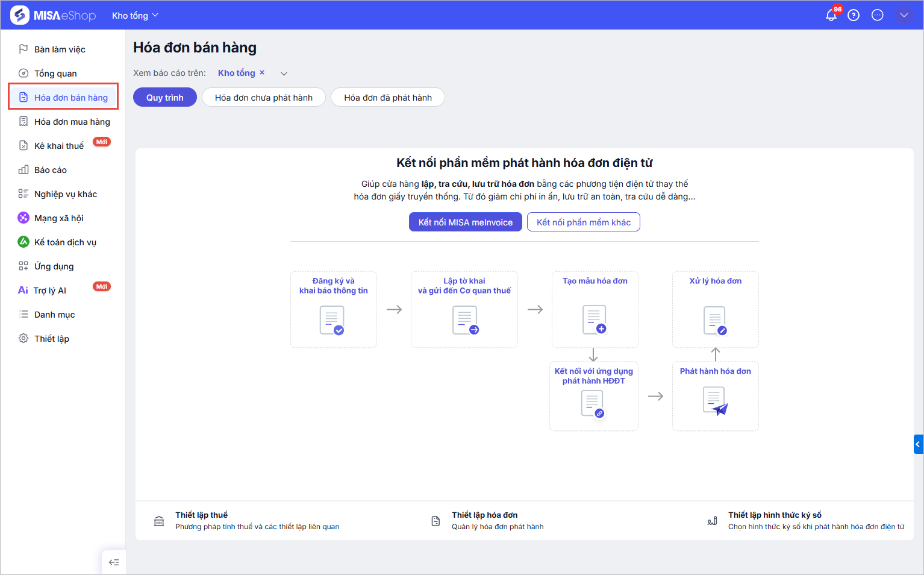This screenshot has height=575, width=924.
Task: Open Kê khai thuế in sidebar
Action: [x=59, y=146]
